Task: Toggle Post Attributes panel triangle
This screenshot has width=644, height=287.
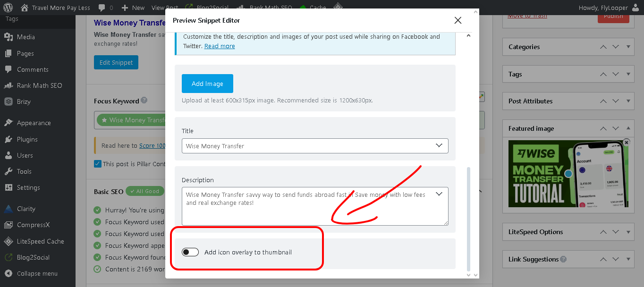Action: [628, 101]
